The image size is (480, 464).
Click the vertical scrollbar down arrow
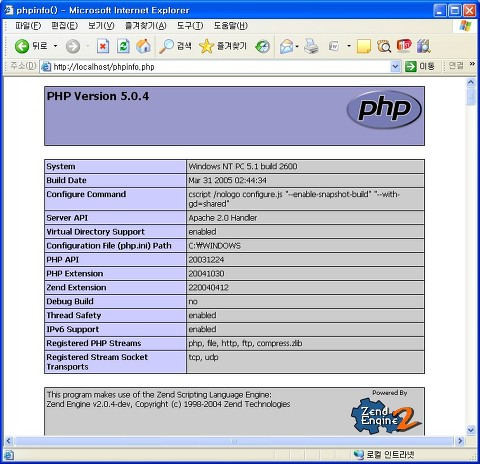point(471,430)
